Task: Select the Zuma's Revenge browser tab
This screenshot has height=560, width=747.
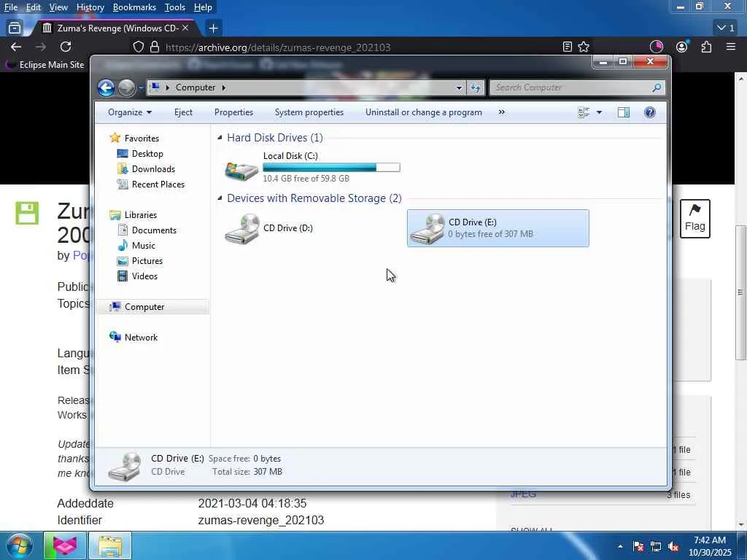Action: pos(115,28)
